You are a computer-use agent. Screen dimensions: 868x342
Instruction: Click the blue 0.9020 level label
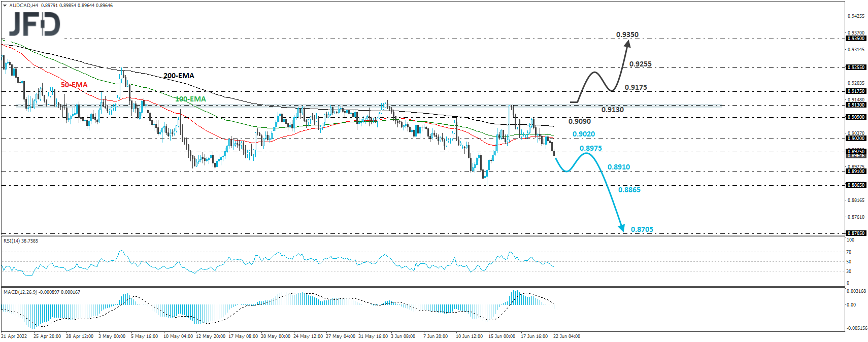[x=584, y=134]
